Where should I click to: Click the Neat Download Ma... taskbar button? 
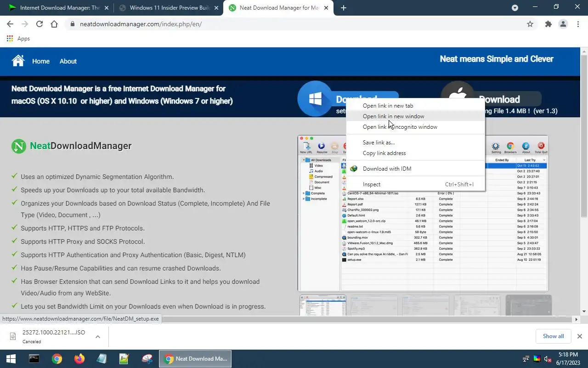[195, 359]
